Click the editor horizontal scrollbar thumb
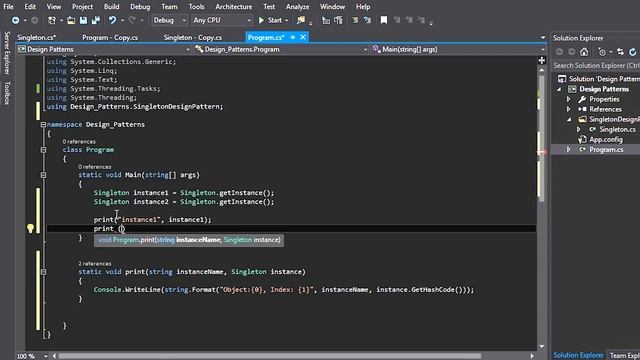Screen dimensions: 640x360 (x=270, y=356)
